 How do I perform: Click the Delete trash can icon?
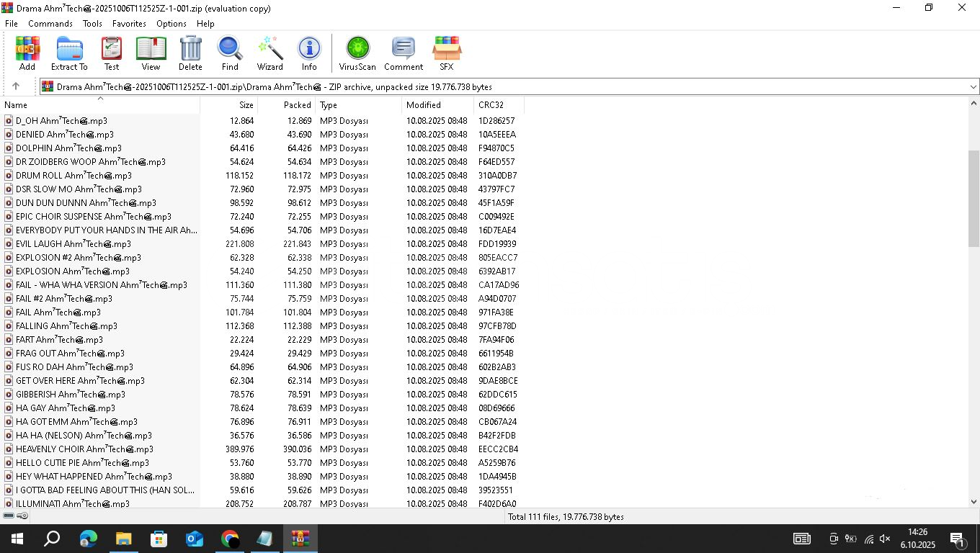[190, 53]
